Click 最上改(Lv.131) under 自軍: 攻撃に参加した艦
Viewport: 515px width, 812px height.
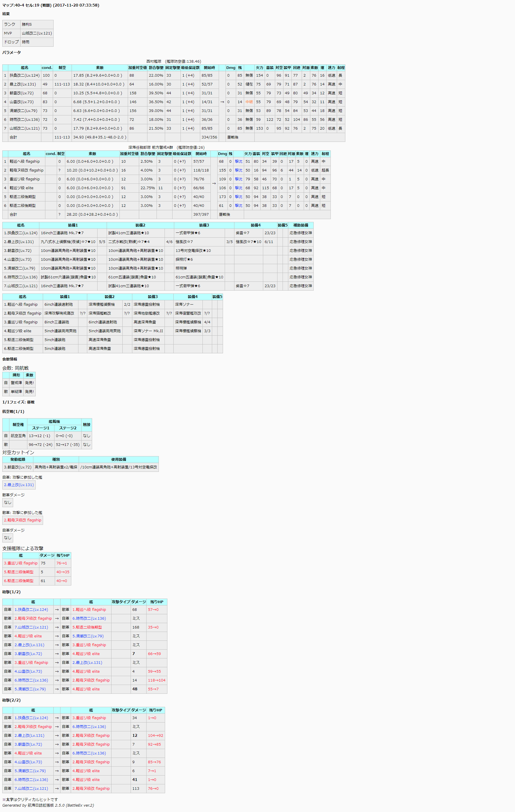click(x=19, y=485)
